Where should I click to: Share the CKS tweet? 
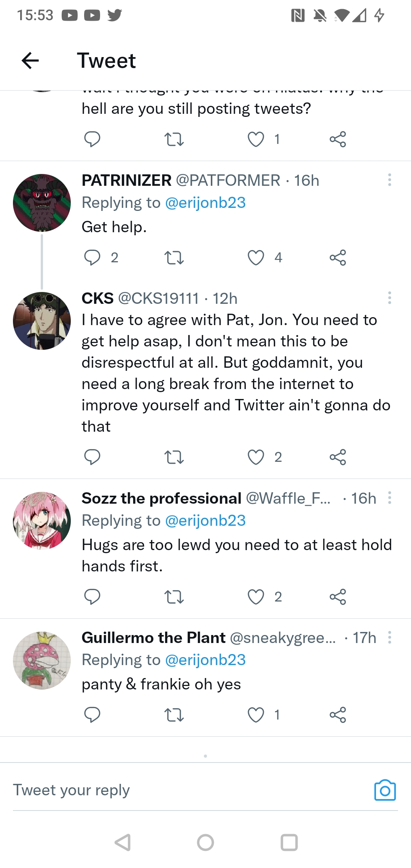point(338,457)
